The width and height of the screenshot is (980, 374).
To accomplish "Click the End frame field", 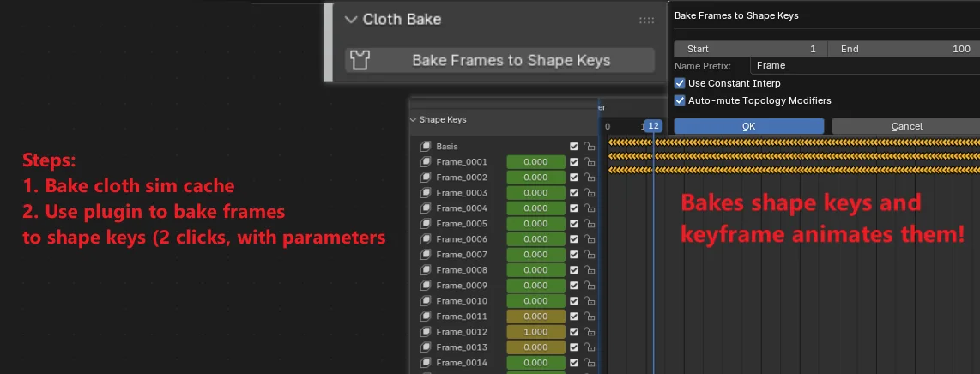I will coord(904,49).
